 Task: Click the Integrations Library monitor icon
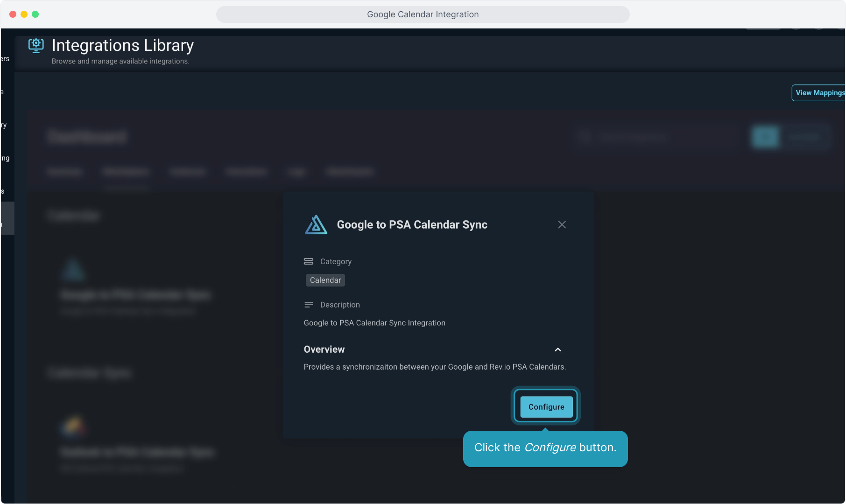coord(36,46)
